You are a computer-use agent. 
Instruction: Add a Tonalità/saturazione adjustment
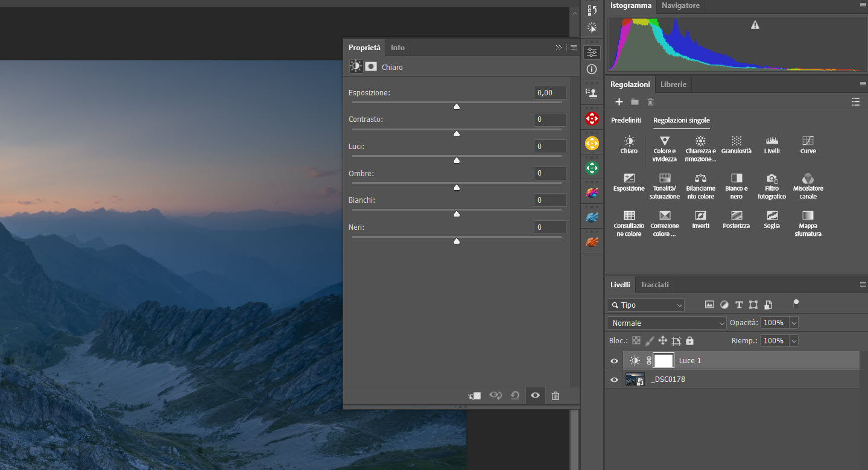(665, 186)
